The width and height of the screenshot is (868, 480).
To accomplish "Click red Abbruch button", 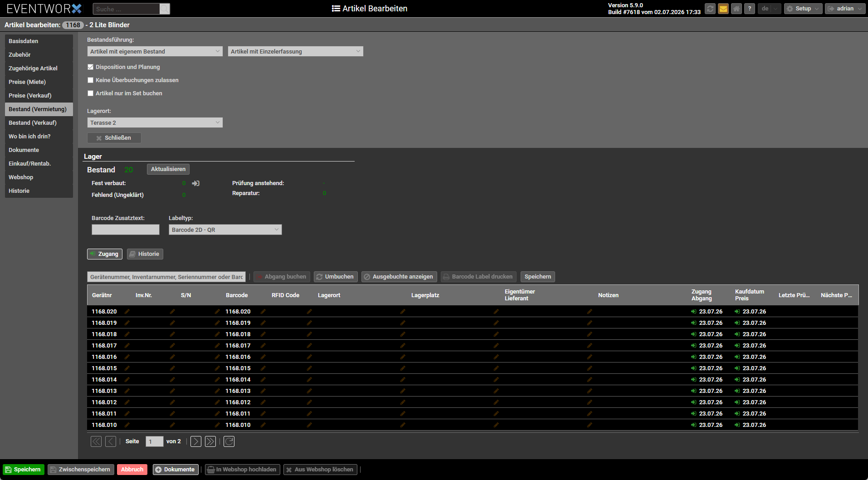I will [132, 470].
